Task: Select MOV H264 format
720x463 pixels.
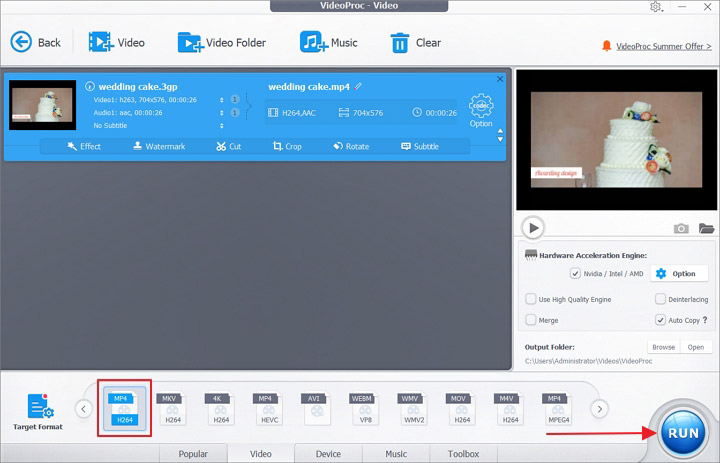Action: point(461,408)
